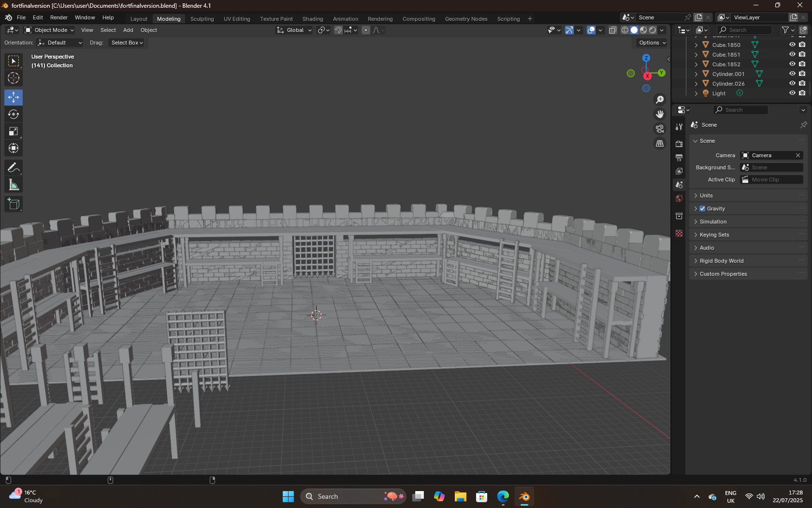The image size is (812, 508).
Task: Choose the Scale tool
Action: pyautogui.click(x=14, y=131)
